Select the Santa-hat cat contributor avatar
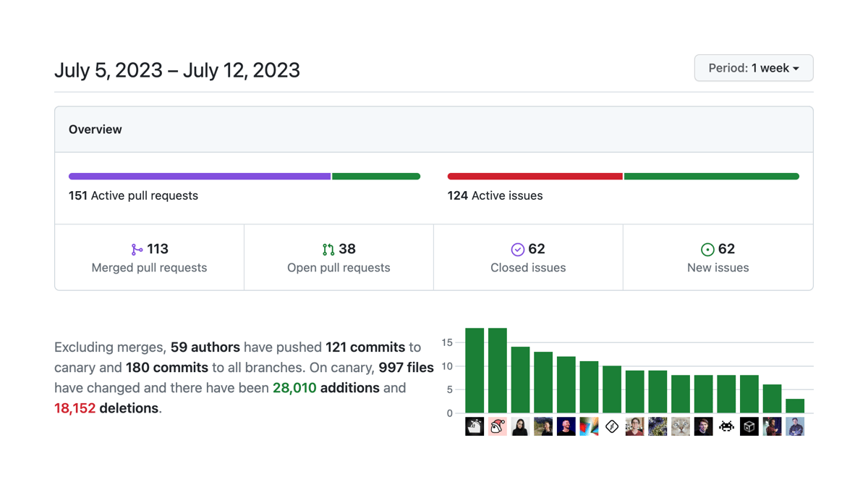Screen dimensions: 868x490 (497, 426)
